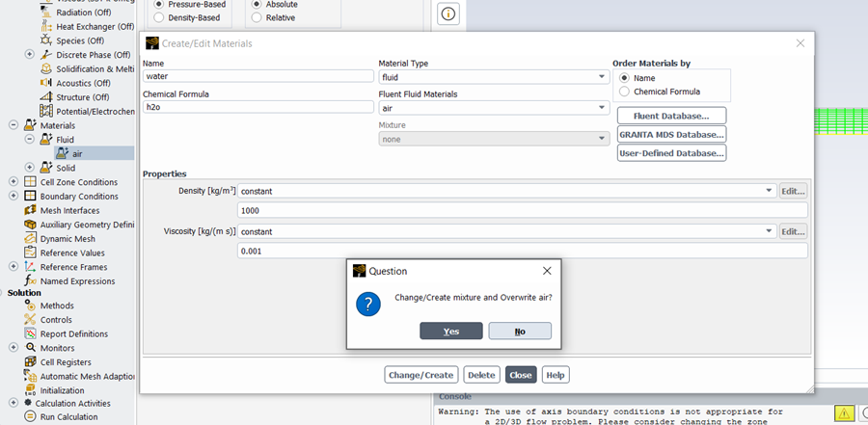Collapse the Fluid tree node

29,140
